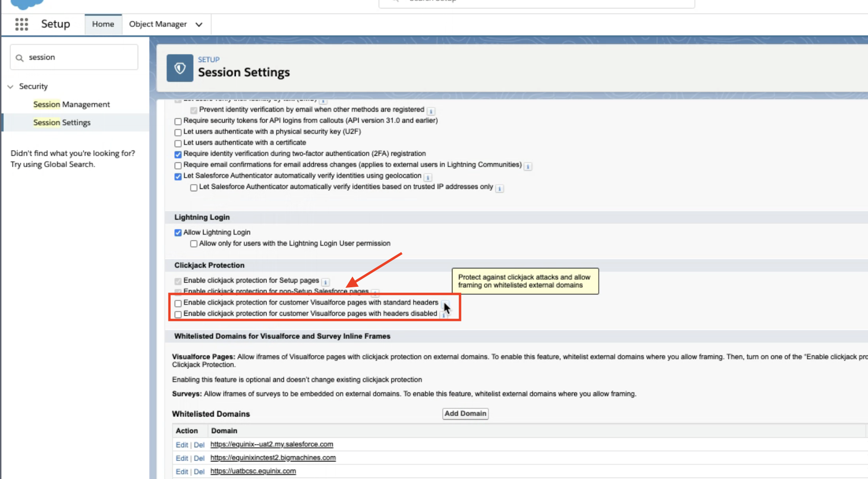Uncheck 'Let Salesforce Authenticator automatically verify identities using geolocation'
The width and height of the screenshot is (868, 479).
click(x=178, y=177)
